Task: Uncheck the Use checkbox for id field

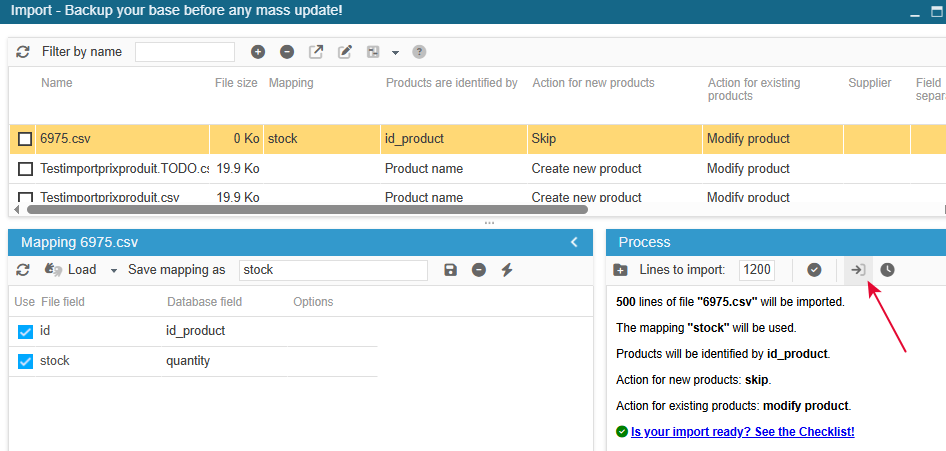Action: pos(25,332)
